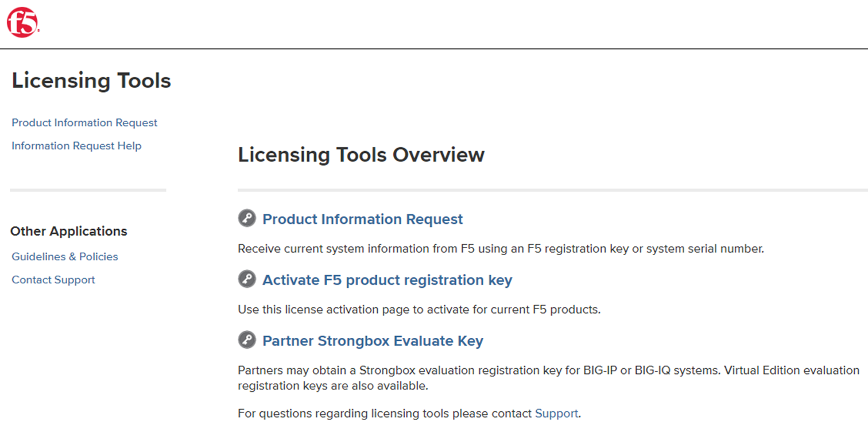Viewport: 868px width, 432px height.
Task: Open Product Information Request in the sidebar
Action: coord(84,123)
